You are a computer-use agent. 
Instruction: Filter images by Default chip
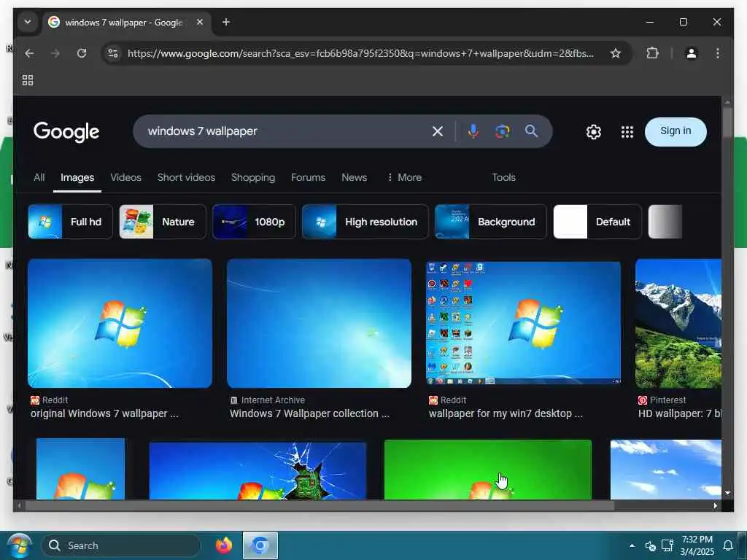597,222
